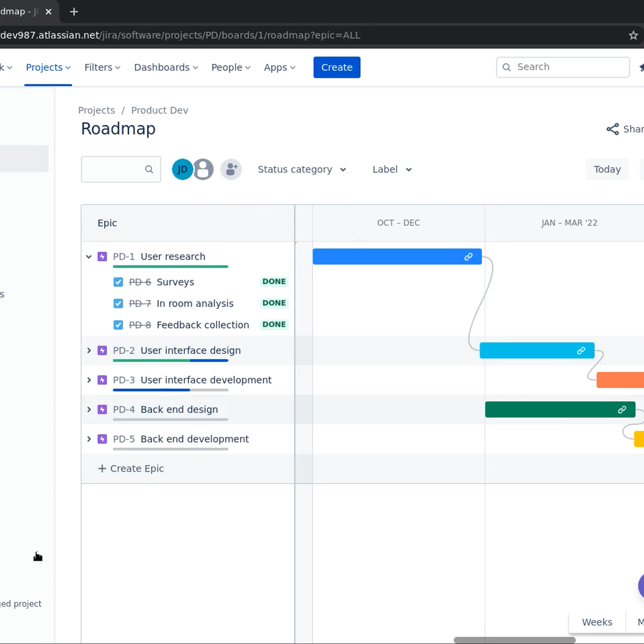Image resolution: width=644 pixels, height=644 pixels.
Task: Open the Feedback collection issue
Action: click(x=203, y=325)
